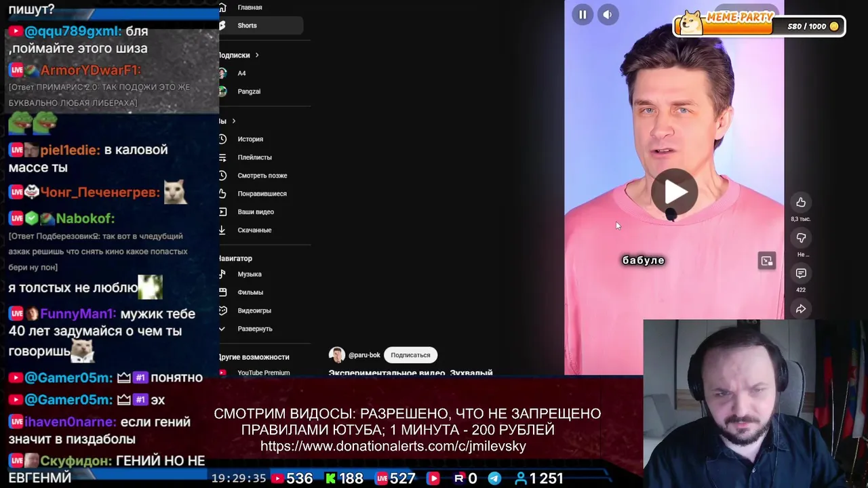Click the picture-in-picture icon on the video
The height and width of the screenshot is (488, 868).
tap(767, 261)
